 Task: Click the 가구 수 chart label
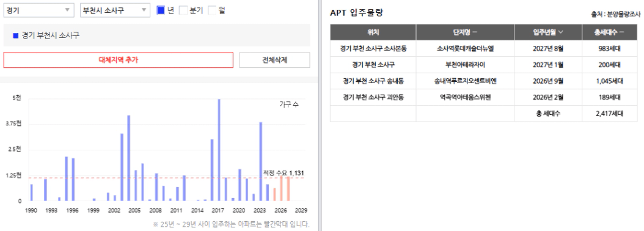coord(288,105)
